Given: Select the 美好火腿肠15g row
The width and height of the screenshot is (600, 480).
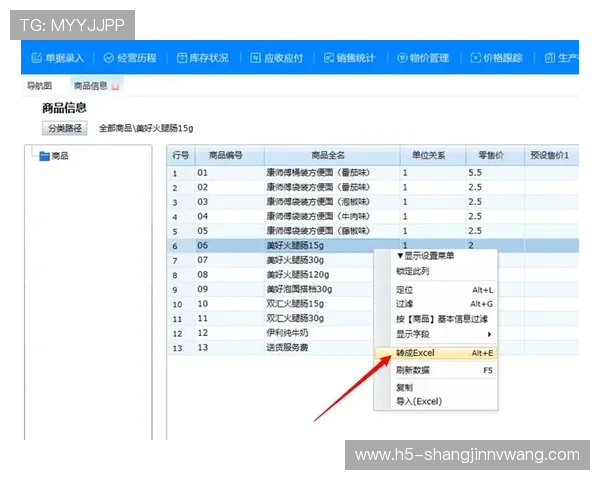Looking at the screenshot, I should click(x=373, y=245).
